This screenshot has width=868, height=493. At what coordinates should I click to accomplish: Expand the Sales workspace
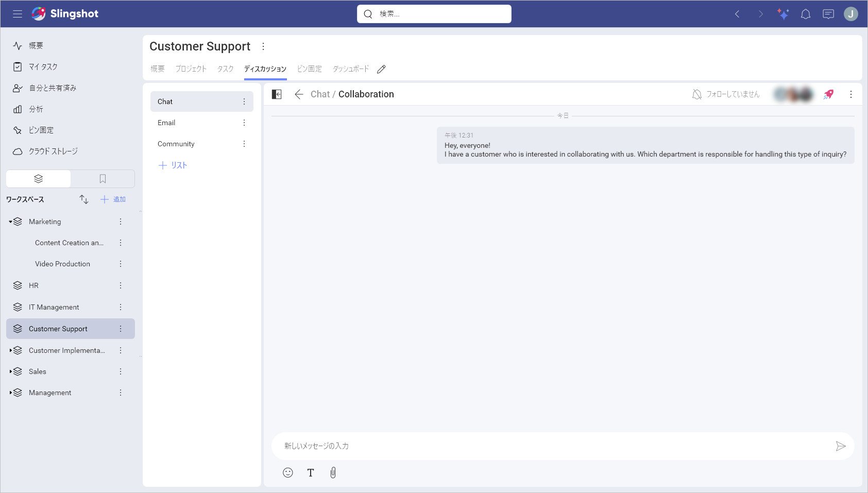pyautogui.click(x=10, y=371)
